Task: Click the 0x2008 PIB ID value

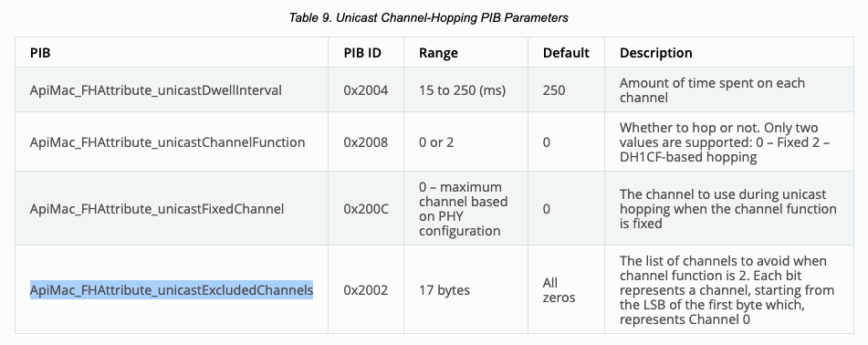Action: click(366, 142)
